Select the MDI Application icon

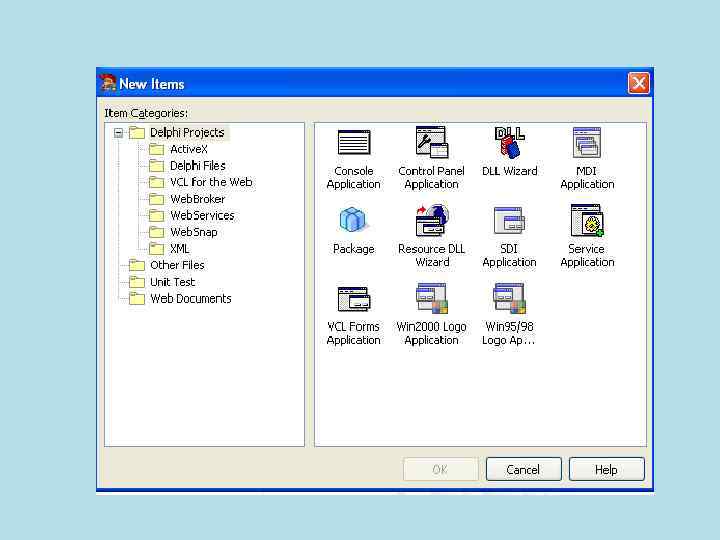[x=587, y=142]
